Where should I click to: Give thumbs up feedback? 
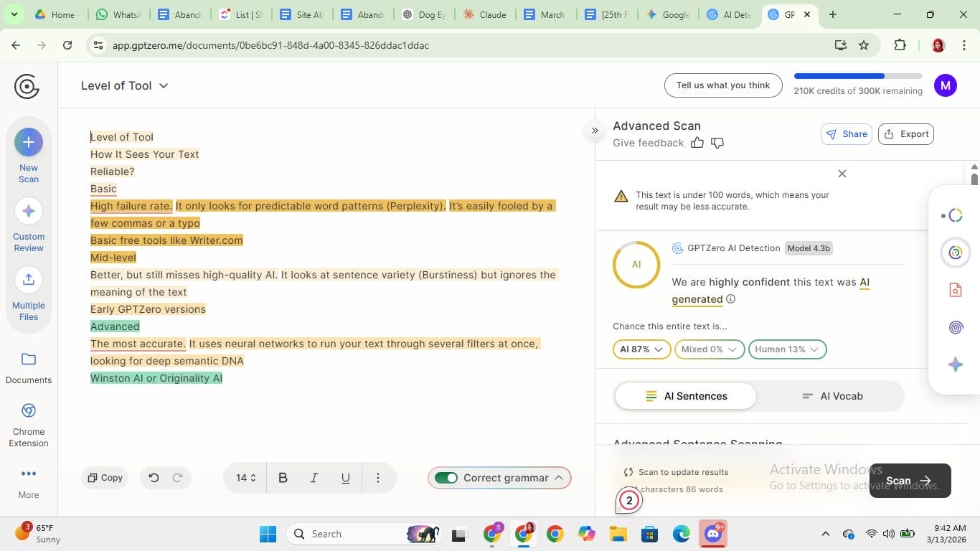[697, 143]
